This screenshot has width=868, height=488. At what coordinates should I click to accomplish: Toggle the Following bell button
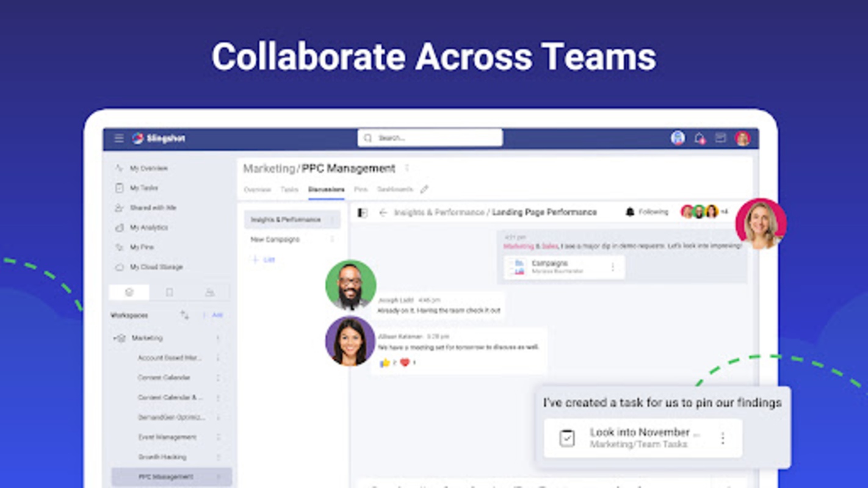point(647,212)
